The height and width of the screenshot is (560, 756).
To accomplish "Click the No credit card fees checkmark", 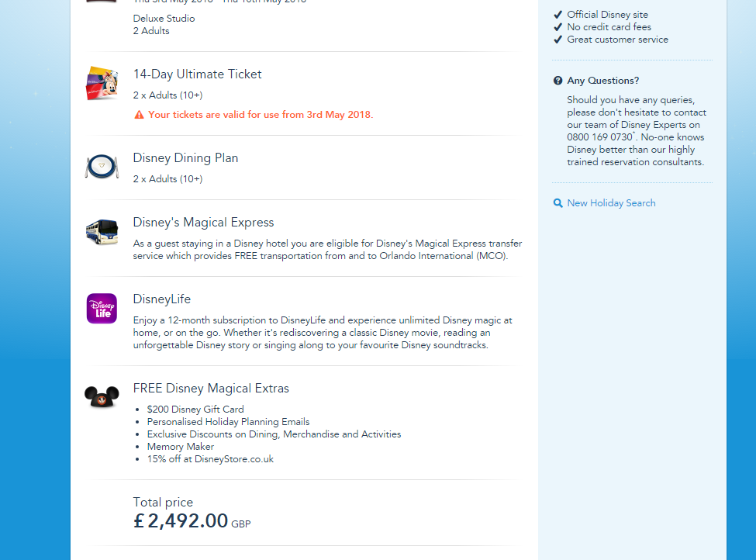I will click(558, 27).
